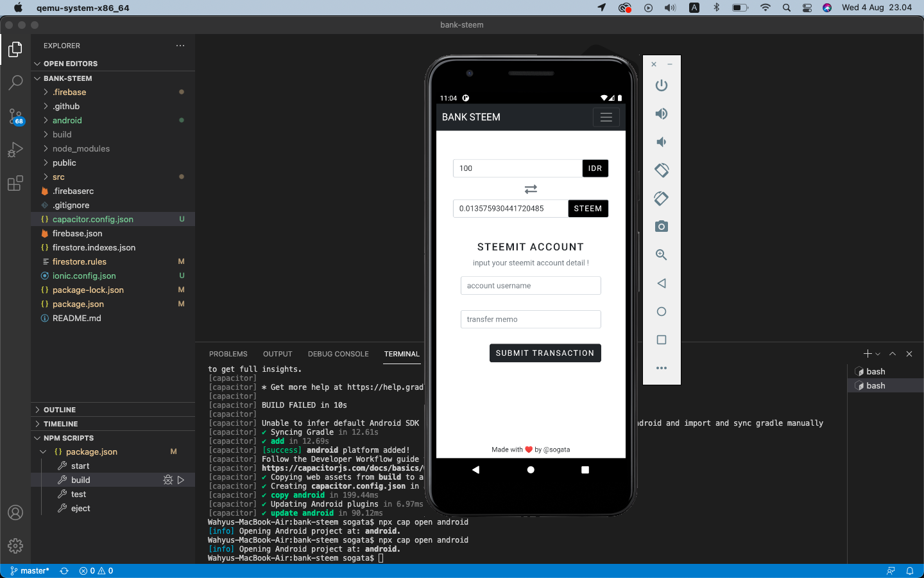
Task: Click the emulator toolbar Overview square
Action: [x=662, y=340]
